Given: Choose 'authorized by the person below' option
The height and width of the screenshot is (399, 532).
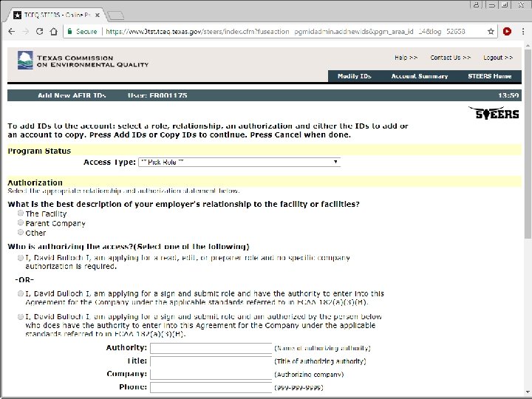Looking at the screenshot, I should pos(21,316).
